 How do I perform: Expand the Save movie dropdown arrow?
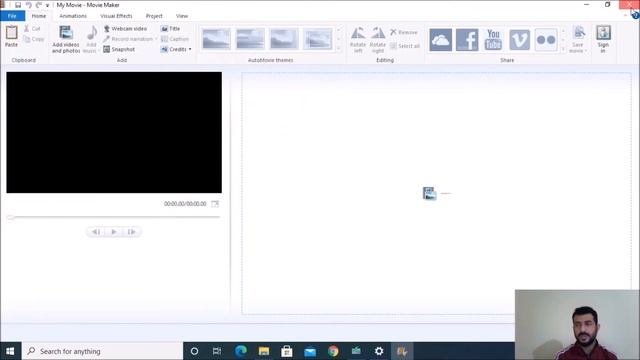[x=586, y=51]
